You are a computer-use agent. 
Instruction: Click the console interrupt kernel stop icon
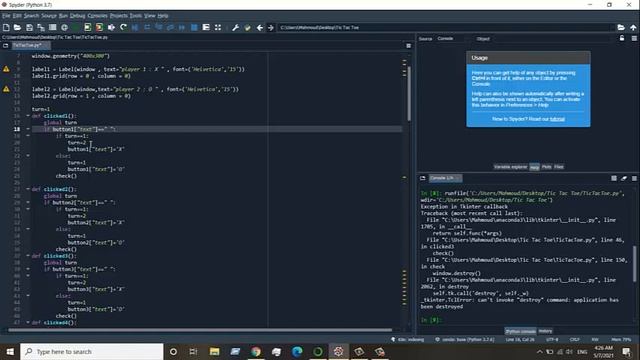[x=613, y=178]
